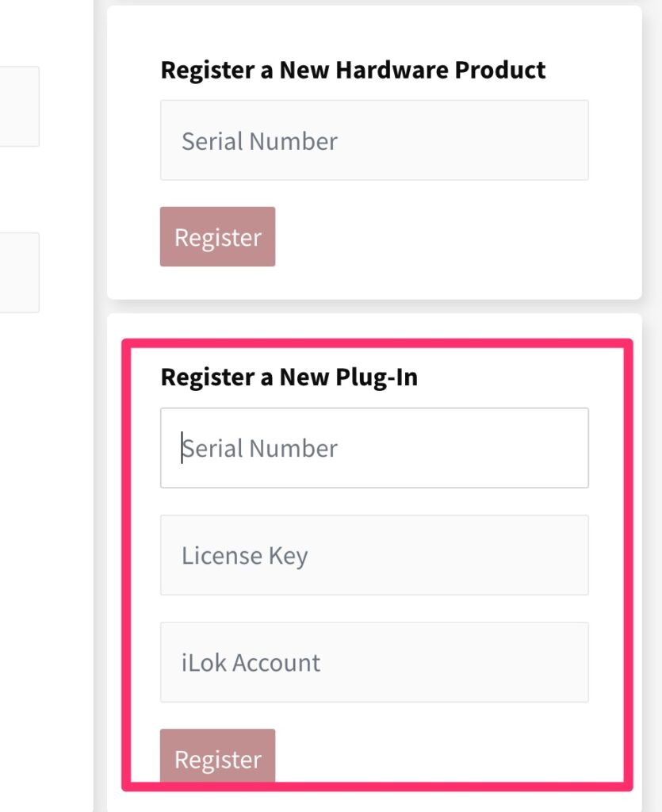Click the "License Key" placeholder text

tap(244, 555)
